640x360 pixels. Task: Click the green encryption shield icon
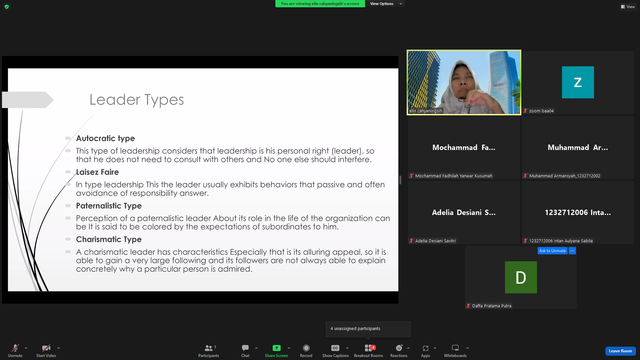point(7,7)
